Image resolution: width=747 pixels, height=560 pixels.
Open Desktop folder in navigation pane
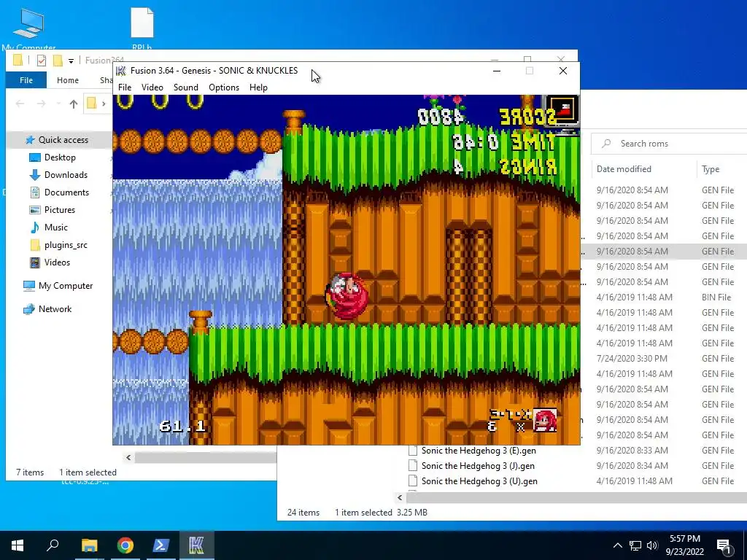[60, 157]
